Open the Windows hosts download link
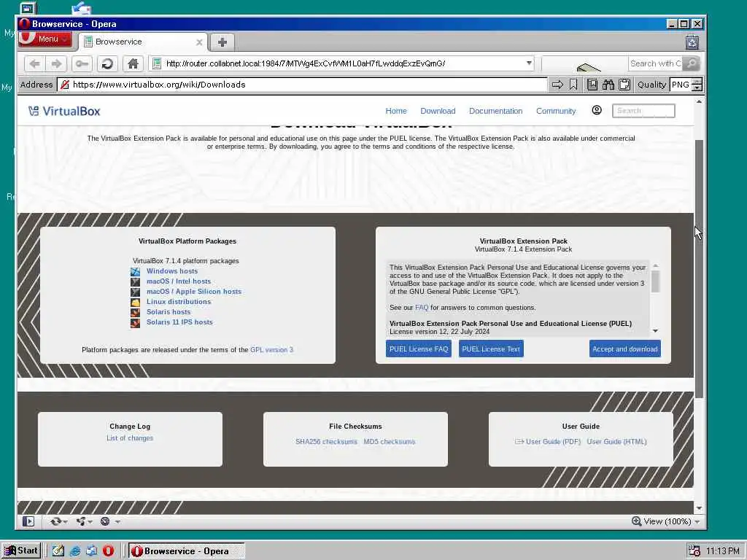Image resolution: width=747 pixels, height=560 pixels. (172, 271)
